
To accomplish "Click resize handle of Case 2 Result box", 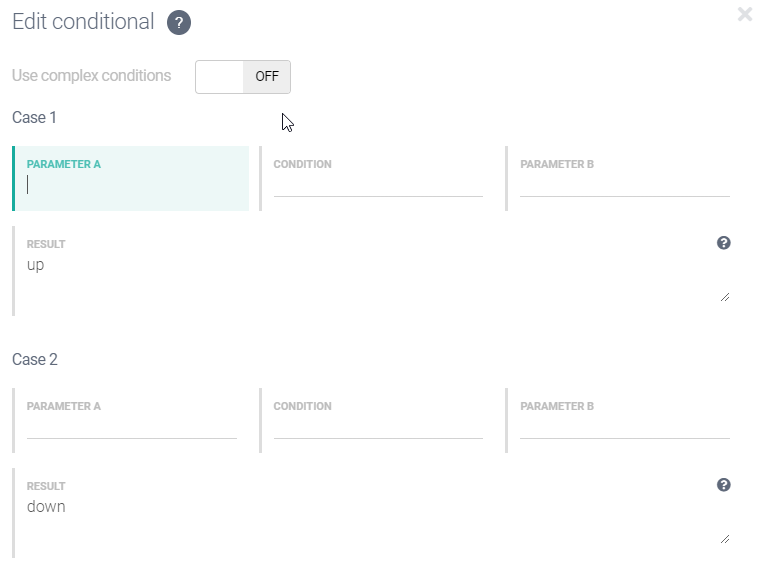I will pos(724,538).
